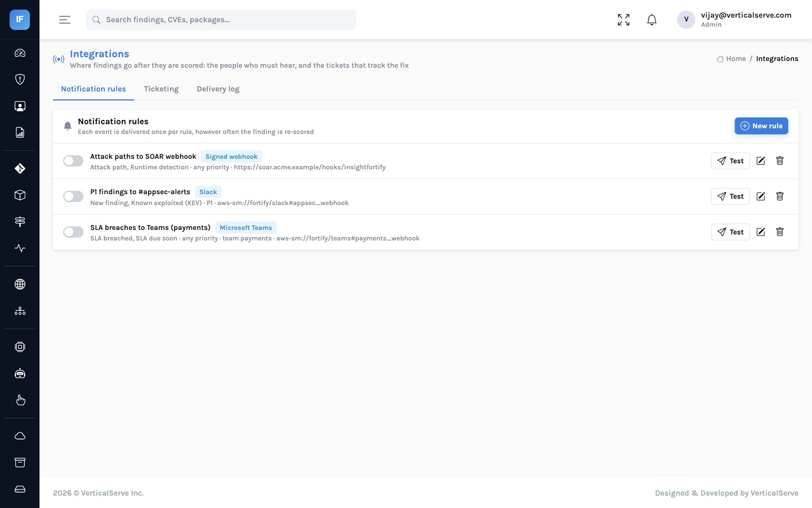This screenshot has width=812, height=508.
Task: Open the git diamond sidebar icon
Action: pyautogui.click(x=20, y=168)
